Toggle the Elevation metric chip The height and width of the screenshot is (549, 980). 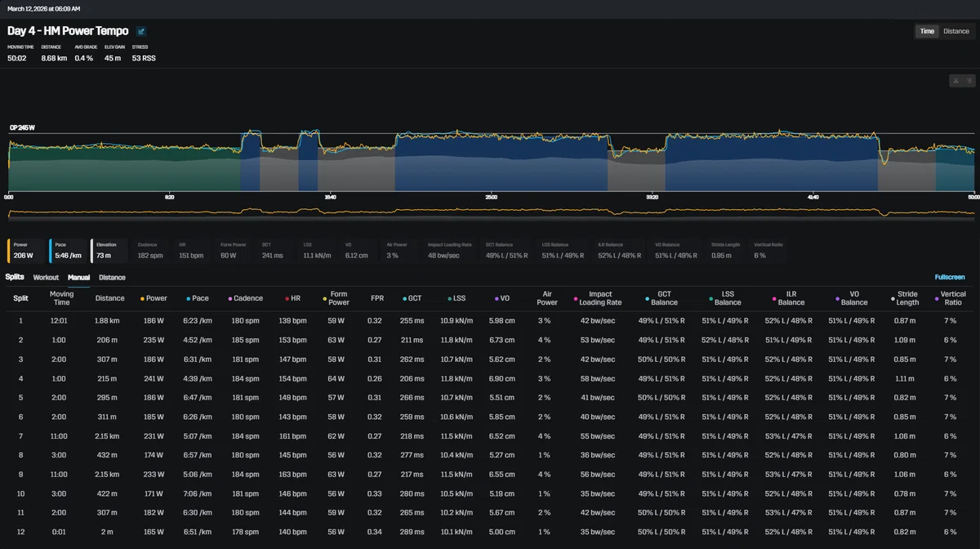pyautogui.click(x=109, y=251)
